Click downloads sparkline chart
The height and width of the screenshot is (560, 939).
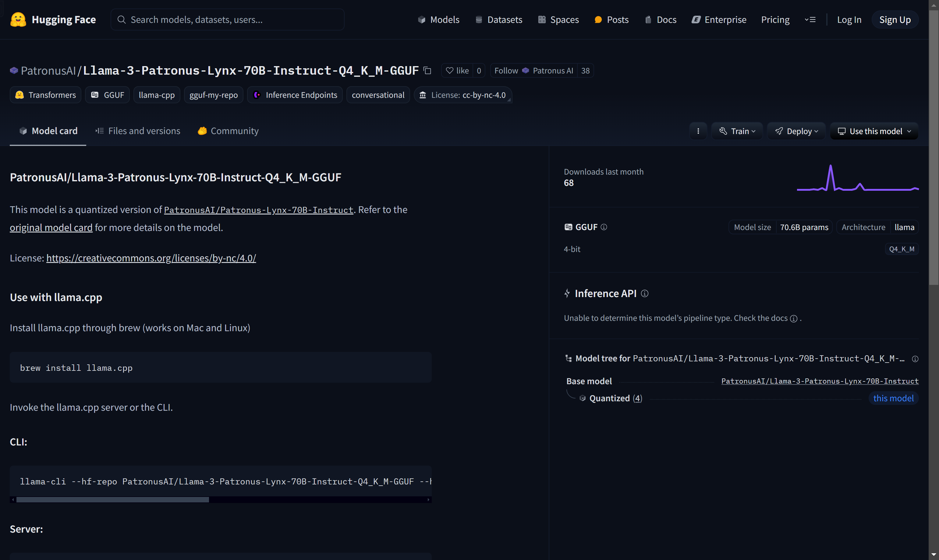point(858,178)
